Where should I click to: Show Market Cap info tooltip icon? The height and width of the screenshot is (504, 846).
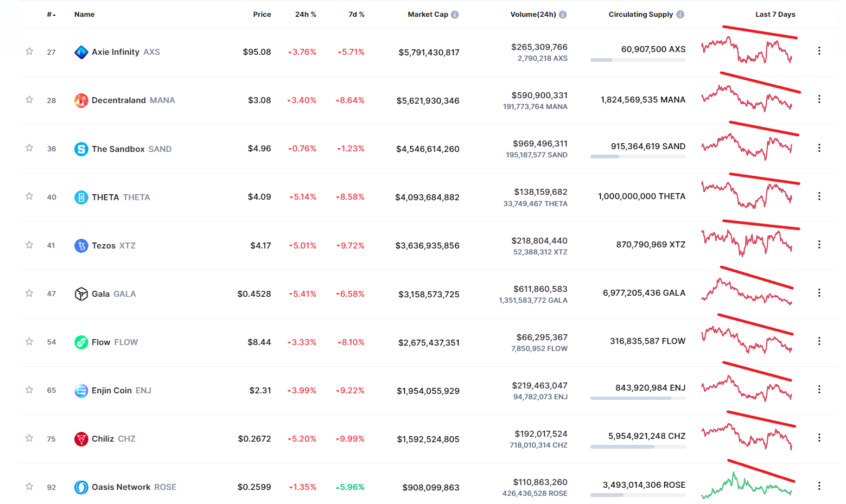click(x=455, y=15)
